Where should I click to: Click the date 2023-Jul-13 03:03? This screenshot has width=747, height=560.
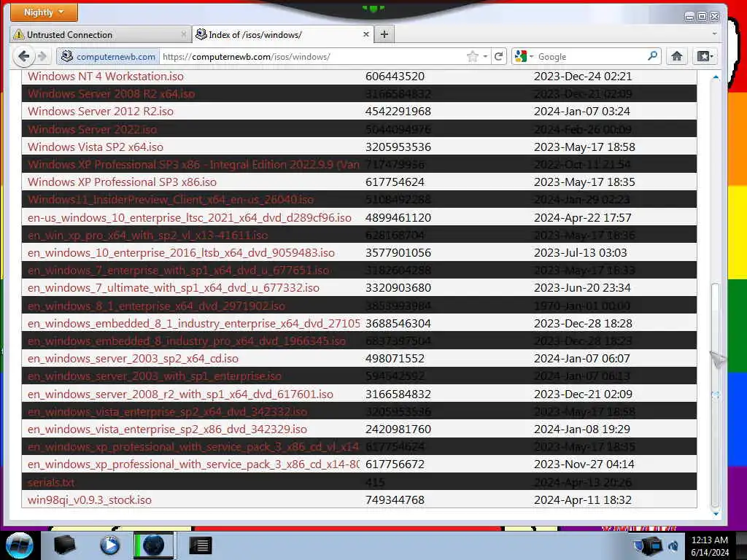pos(580,253)
